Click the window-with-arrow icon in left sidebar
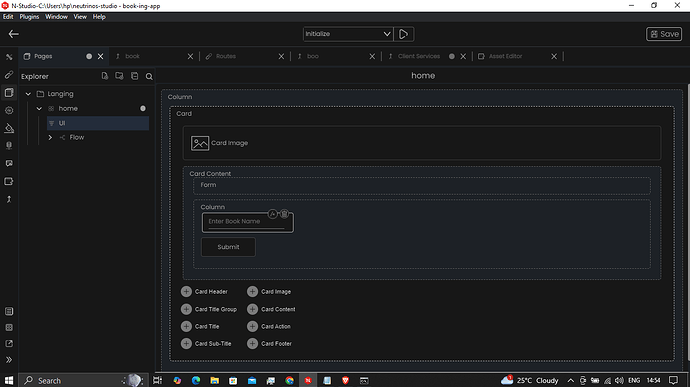Image resolution: width=690 pixels, height=387 pixels. click(9, 181)
